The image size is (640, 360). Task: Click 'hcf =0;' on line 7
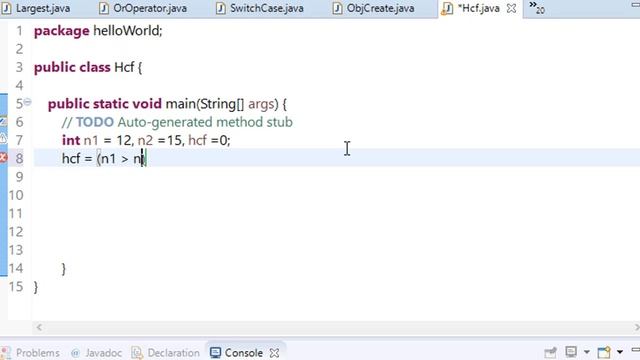(209, 140)
